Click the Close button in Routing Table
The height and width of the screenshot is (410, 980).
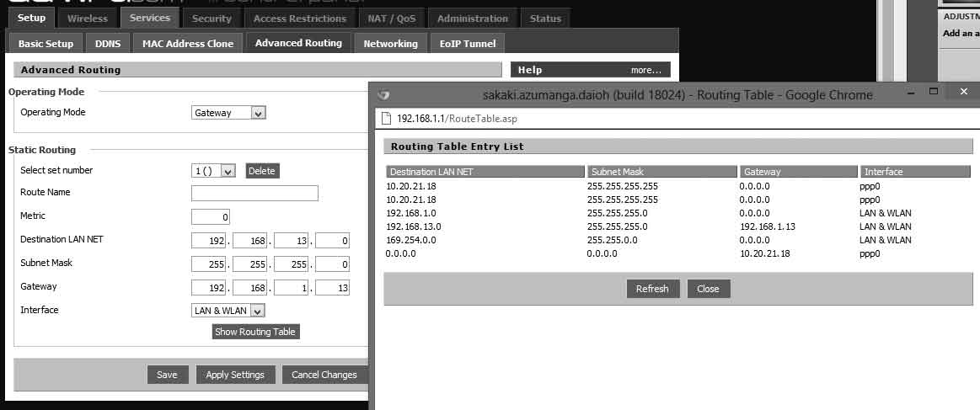point(708,289)
